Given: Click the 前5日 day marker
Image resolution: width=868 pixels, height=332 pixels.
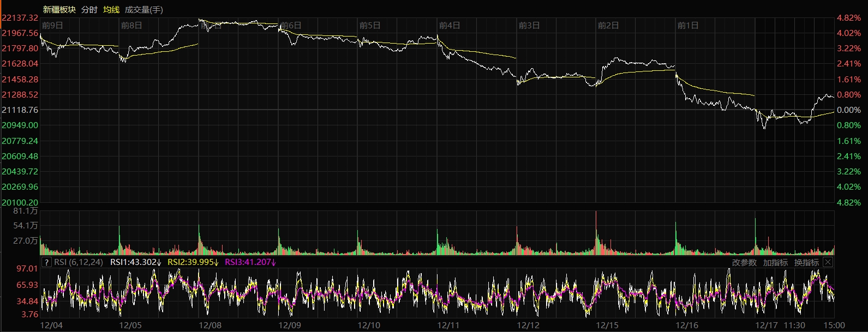Looking at the screenshot, I should pyautogui.click(x=370, y=26).
